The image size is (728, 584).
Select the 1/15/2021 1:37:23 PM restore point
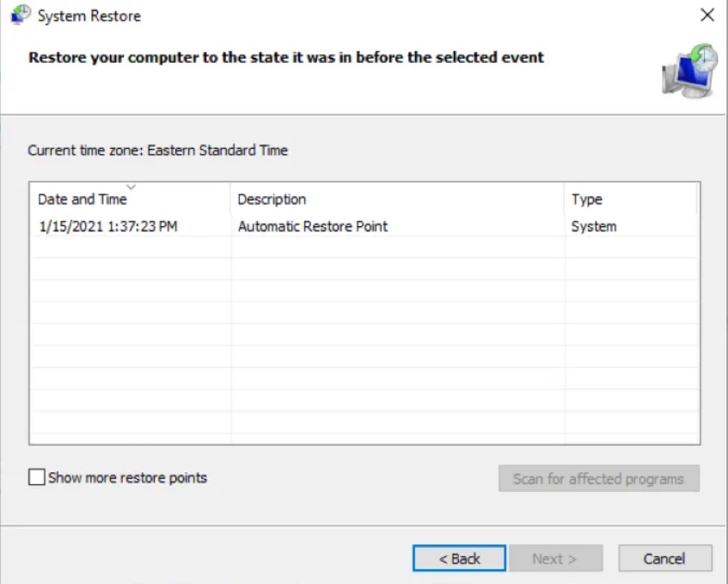pyautogui.click(x=107, y=227)
